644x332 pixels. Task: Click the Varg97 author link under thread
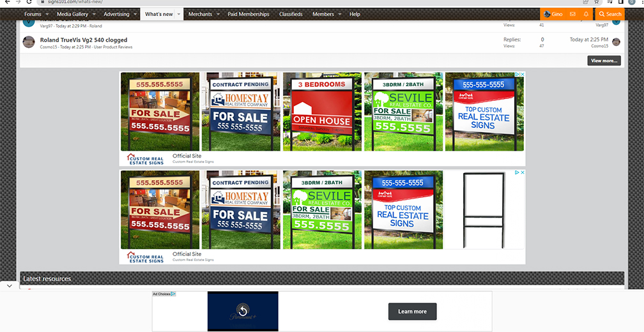coord(47,26)
